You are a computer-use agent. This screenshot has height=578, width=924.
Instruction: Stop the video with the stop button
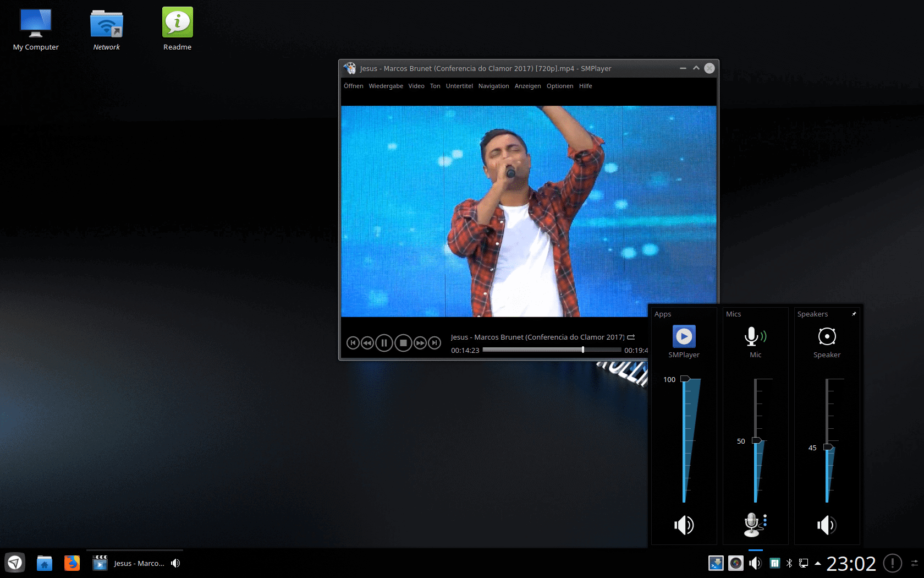click(x=403, y=343)
